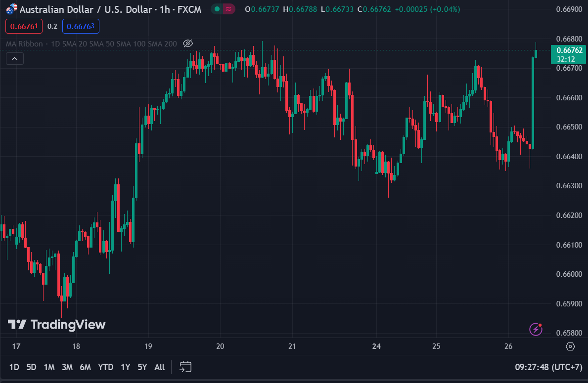Open the timezone menu showing 09:27:48 (UTC+7)

(x=548, y=367)
